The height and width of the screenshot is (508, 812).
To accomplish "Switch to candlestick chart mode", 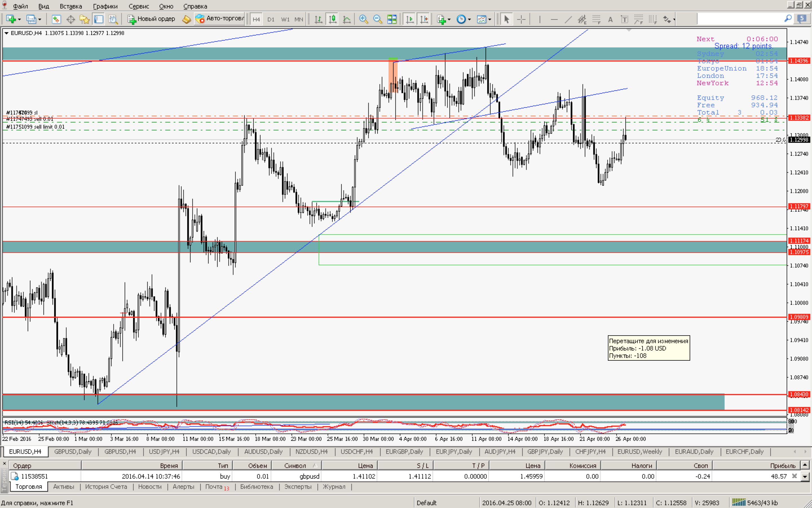I will point(332,19).
